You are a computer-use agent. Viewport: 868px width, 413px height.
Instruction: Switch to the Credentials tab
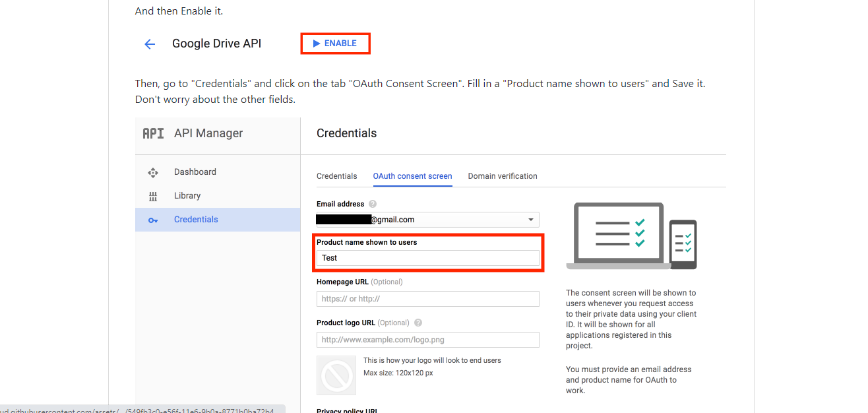click(x=337, y=176)
